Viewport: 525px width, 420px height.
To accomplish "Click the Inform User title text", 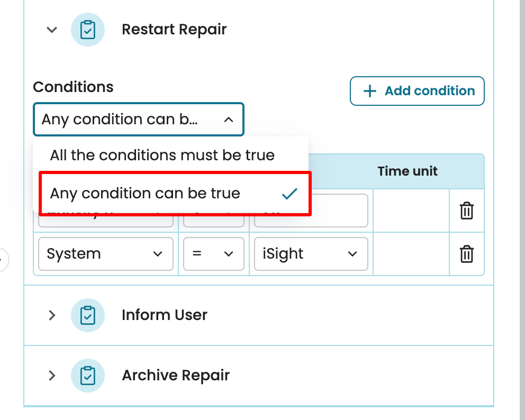I will coord(165,315).
